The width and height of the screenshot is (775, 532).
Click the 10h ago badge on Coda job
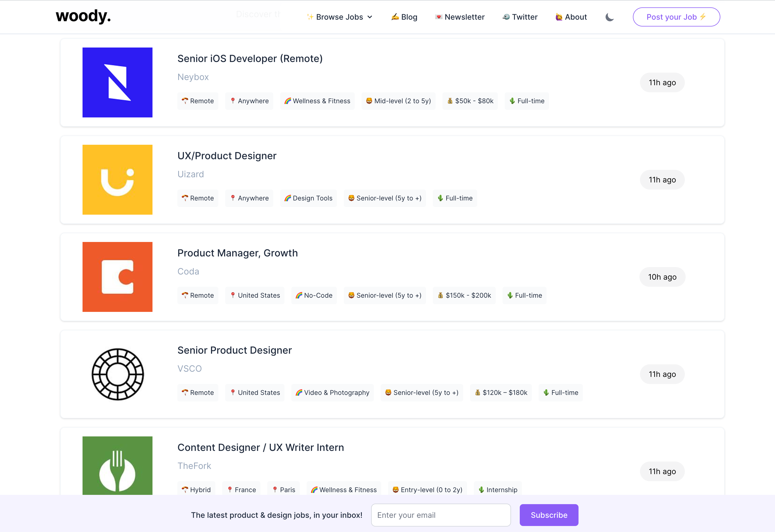click(x=662, y=277)
